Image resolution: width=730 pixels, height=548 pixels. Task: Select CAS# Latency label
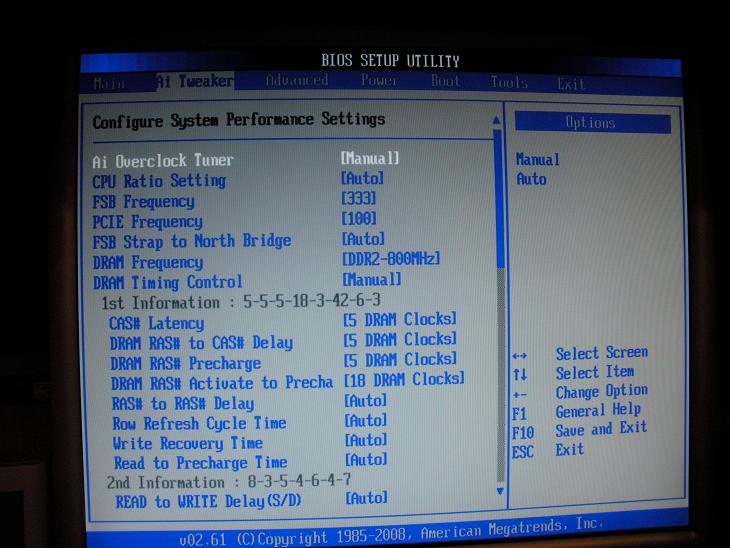156,323
